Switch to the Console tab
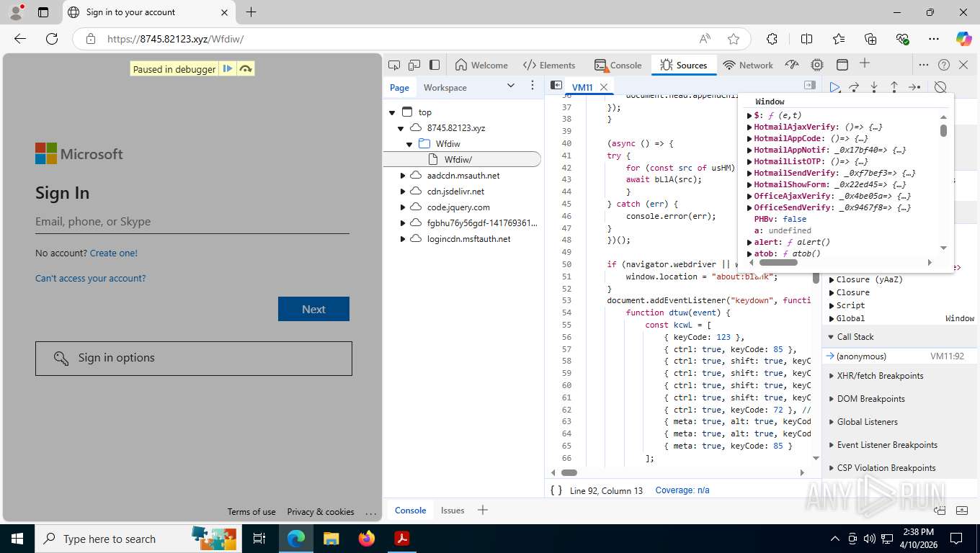This screenshot has height=553, width=980. click(618, 65)
